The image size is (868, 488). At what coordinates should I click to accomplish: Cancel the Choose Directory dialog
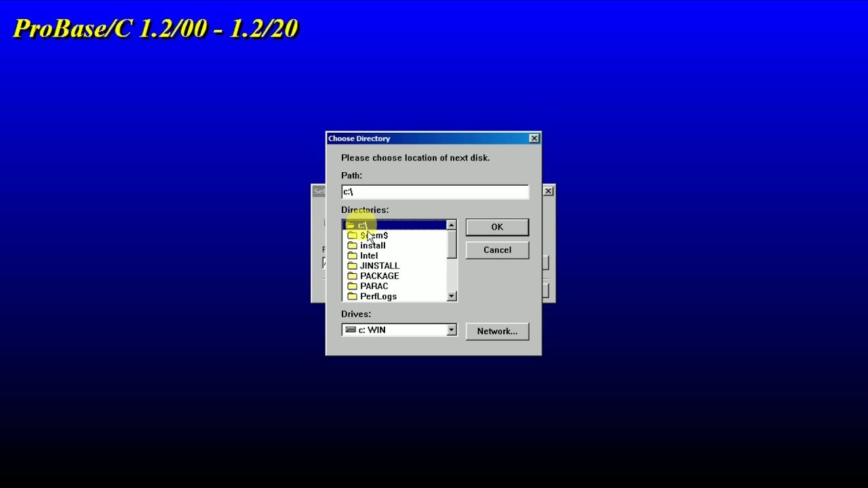497,250
